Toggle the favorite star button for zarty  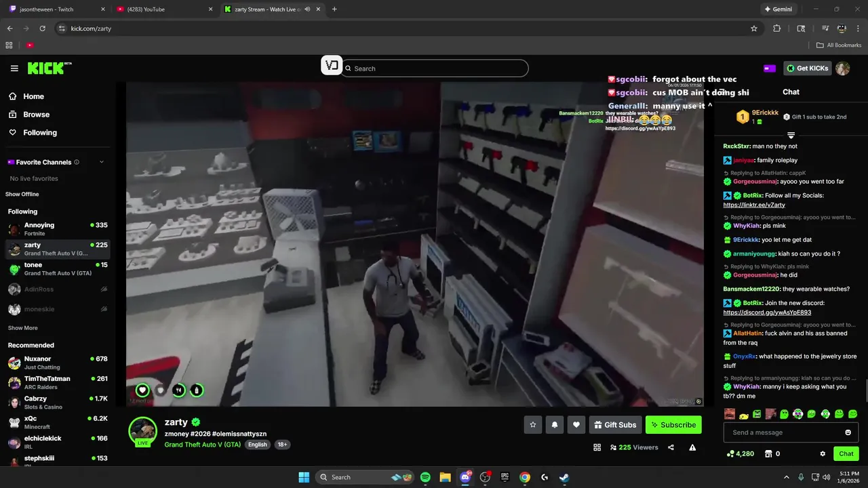click(x=533, y=425)
